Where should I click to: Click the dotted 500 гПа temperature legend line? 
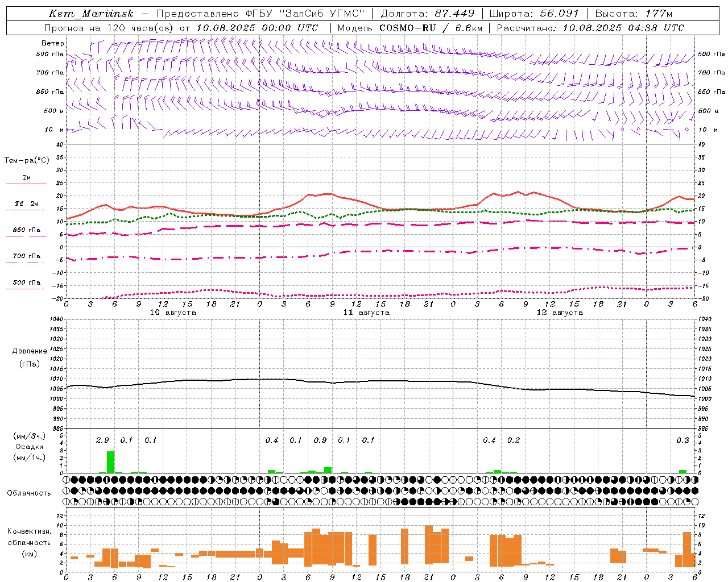pos(26,289)
